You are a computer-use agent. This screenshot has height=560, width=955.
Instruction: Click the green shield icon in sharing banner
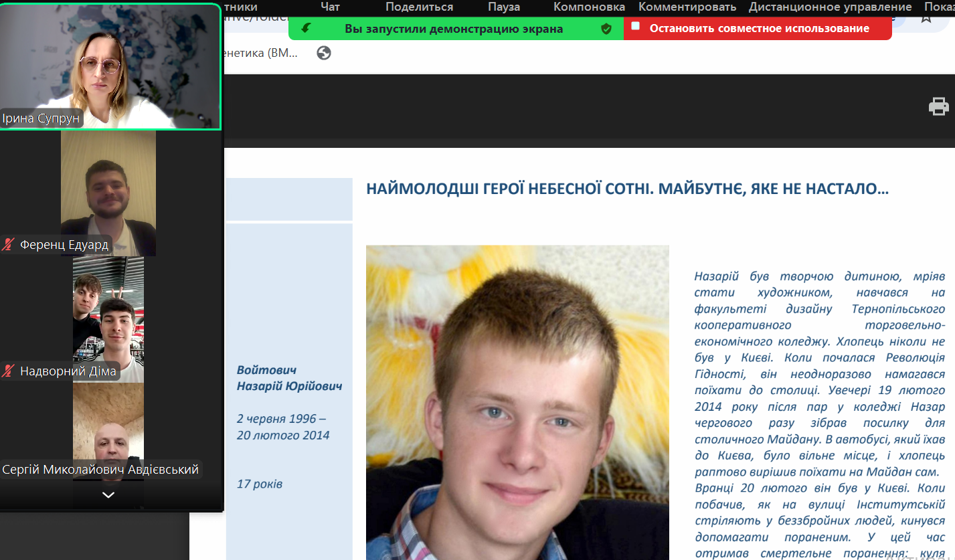pyautogui.click(x=606, y=29)
